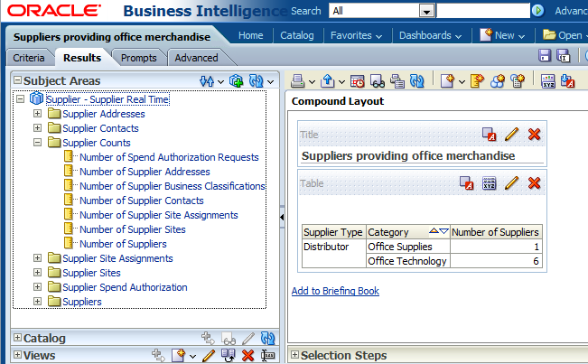Switch to the Advanced tab
The image size is (588, 364).
click(x=196, y=58)
